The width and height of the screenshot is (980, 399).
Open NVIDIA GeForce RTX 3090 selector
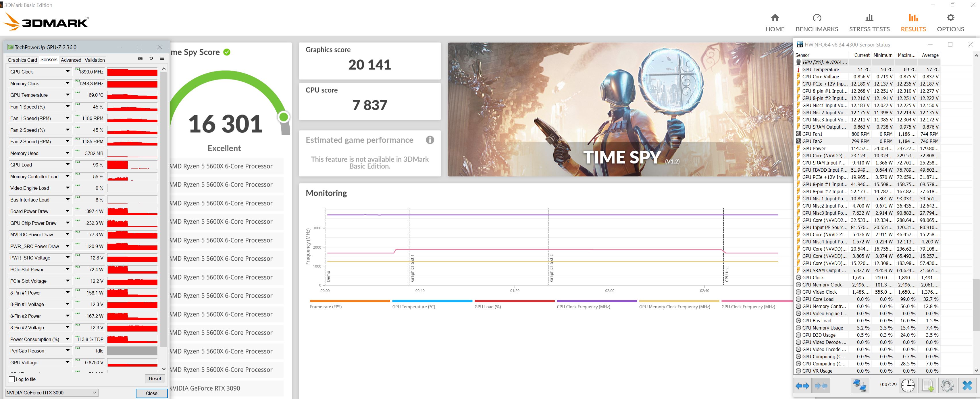51,392
